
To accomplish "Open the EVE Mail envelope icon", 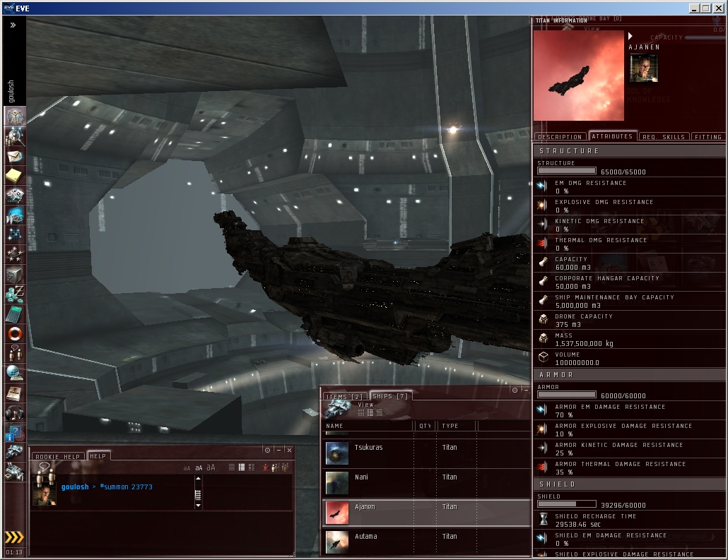I will tap(14, 156).
